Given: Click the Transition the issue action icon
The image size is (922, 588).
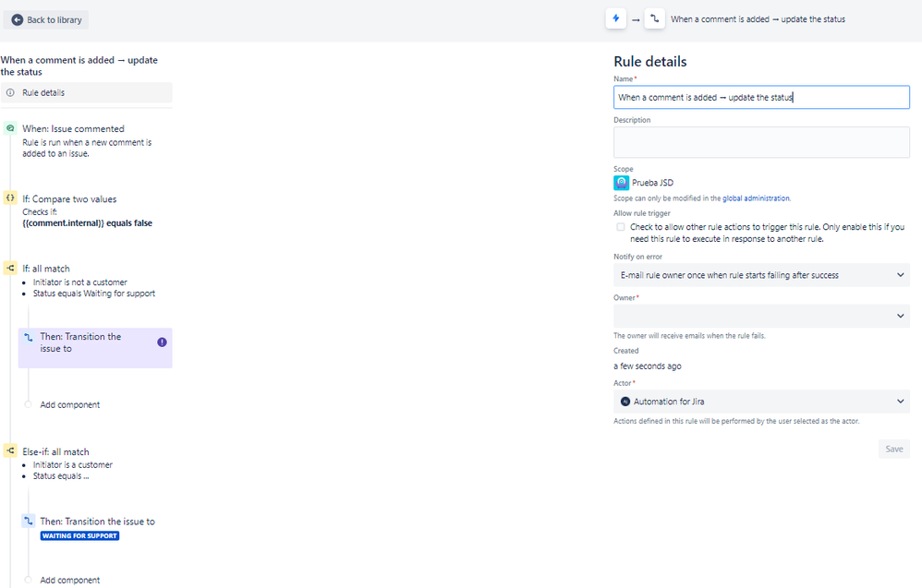Looking at the screenshot, I should point(29,336).
